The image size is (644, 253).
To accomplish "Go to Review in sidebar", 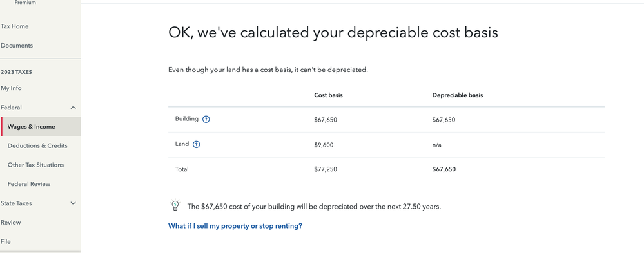I will click(x=11, y=222).
